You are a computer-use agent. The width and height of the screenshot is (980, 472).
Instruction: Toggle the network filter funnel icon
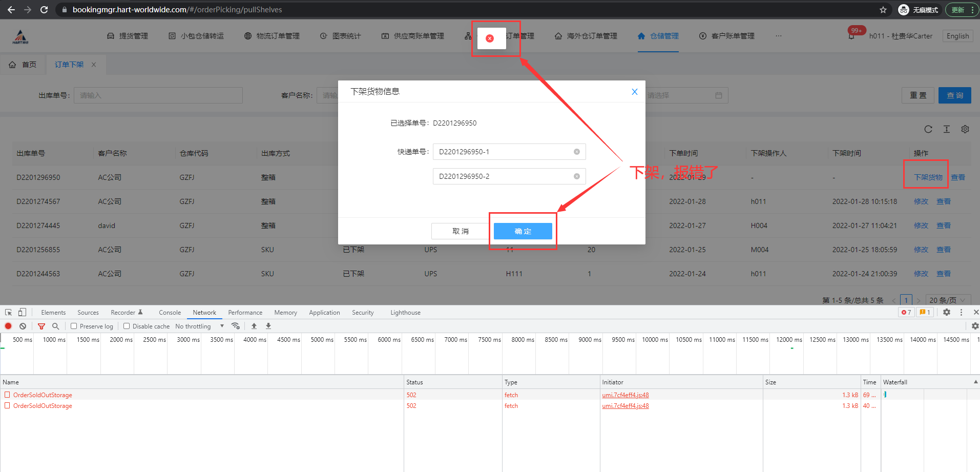(41, 326)
